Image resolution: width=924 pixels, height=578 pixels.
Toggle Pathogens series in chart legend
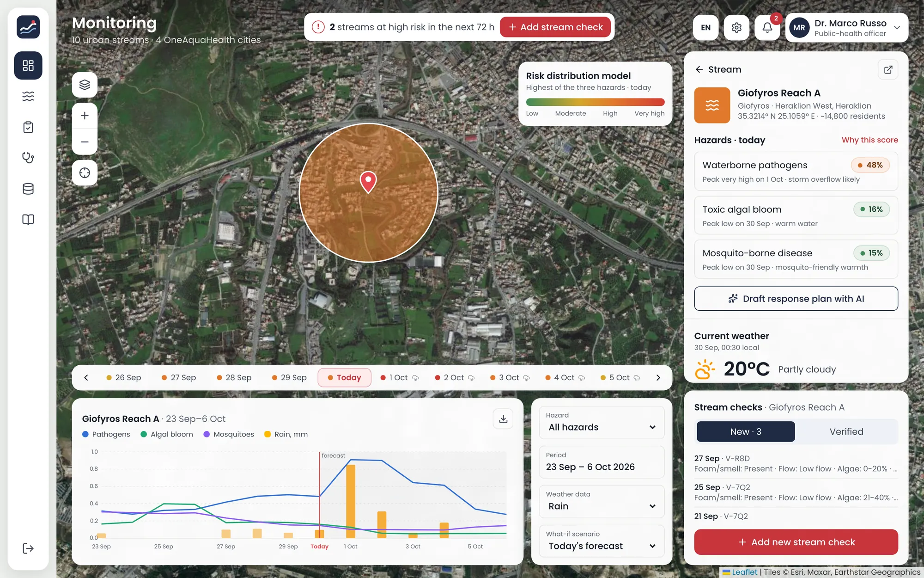(x=106, y=434)
